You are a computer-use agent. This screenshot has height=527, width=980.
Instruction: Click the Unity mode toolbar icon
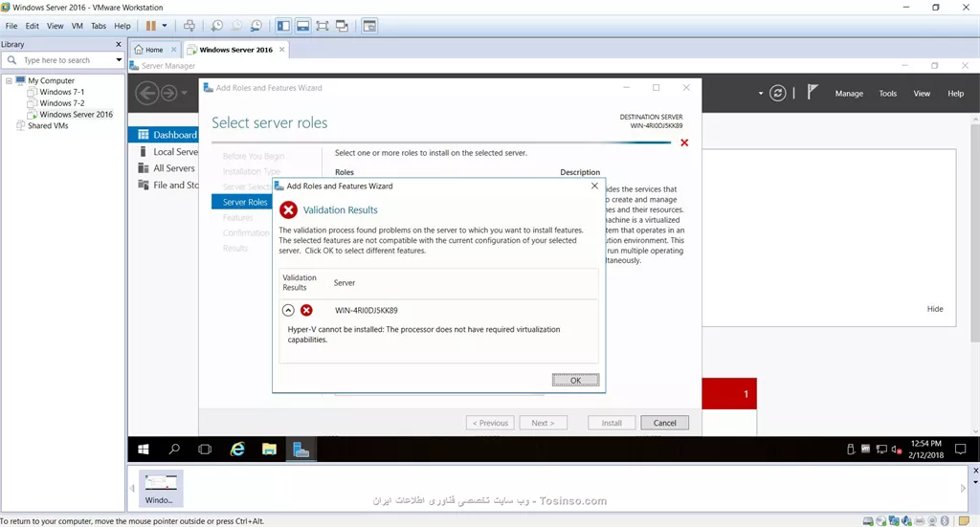coord(342,26)
